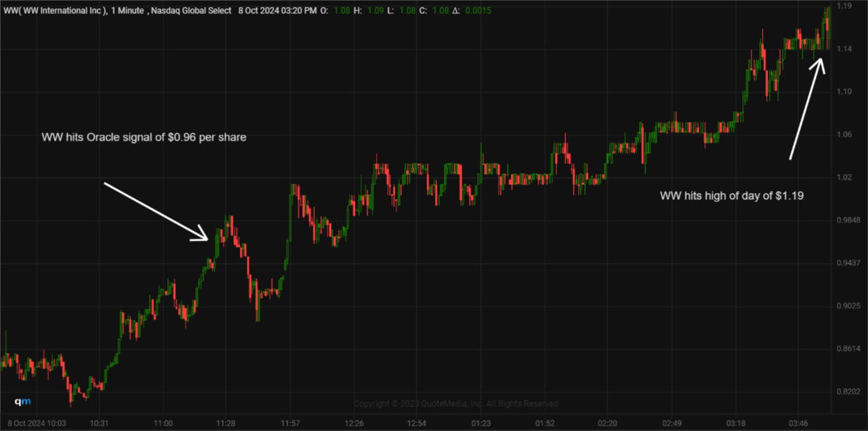Image resolution: width=868 pixels, height=431 pixels.
Task: Click the 0.9437 price axis label
Action: tap(848, 263)
